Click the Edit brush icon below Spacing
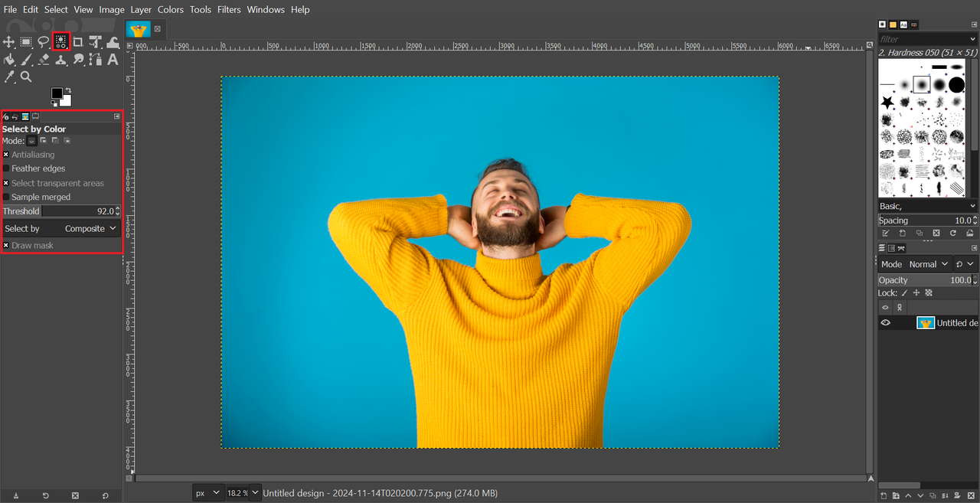Viewport: 980px width, 503px height. (885, 233)
